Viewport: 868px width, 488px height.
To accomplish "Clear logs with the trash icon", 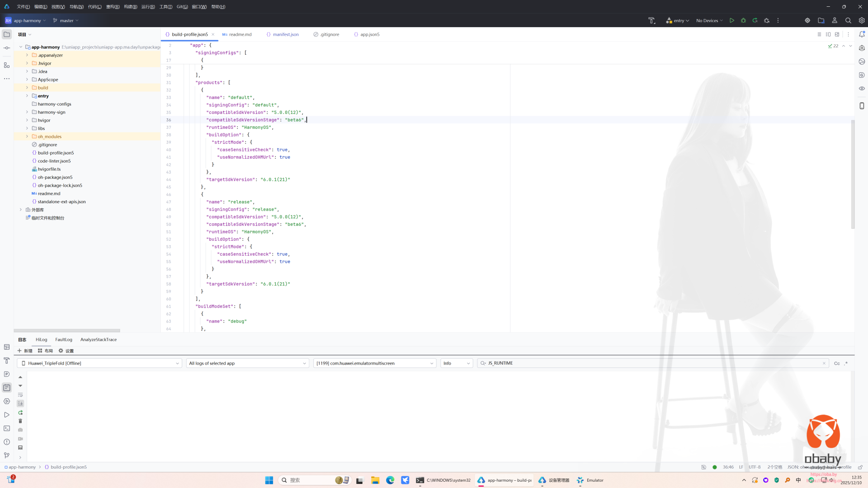I will coord(20,421).
